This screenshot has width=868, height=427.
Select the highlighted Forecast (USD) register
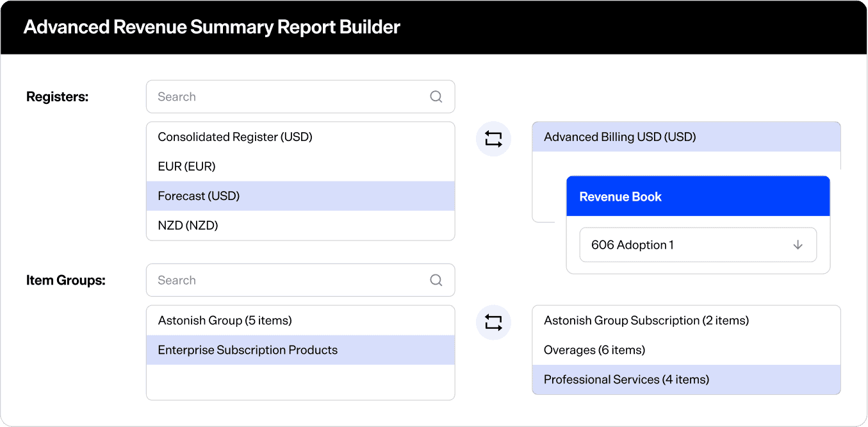tap(300, 196)
